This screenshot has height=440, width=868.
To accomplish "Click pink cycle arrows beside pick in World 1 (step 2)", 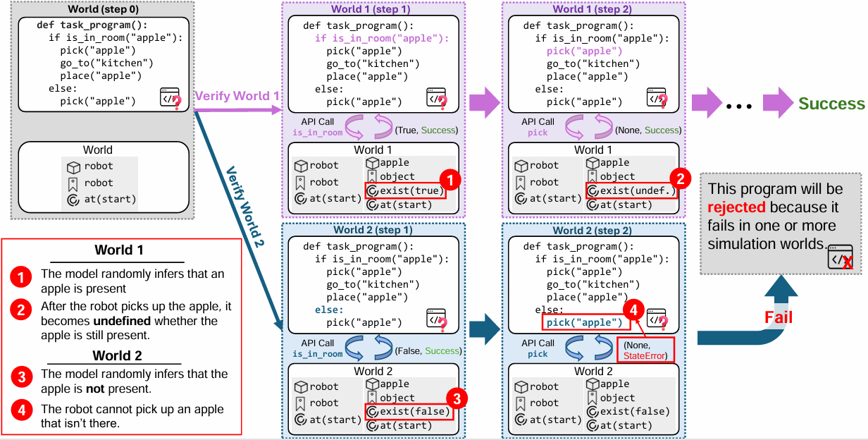I will coord(589,128).
